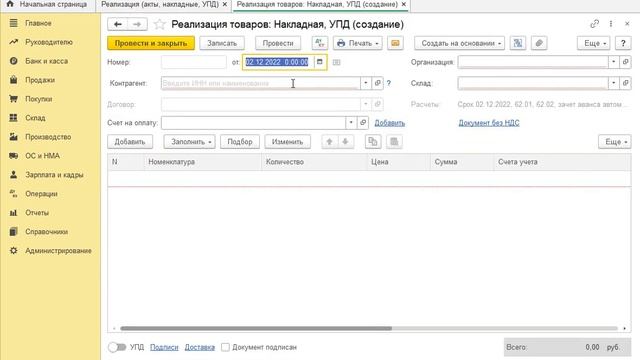Go forward with the right arrow button
This screenshot has height=360, width=640.
click(137, 24)
